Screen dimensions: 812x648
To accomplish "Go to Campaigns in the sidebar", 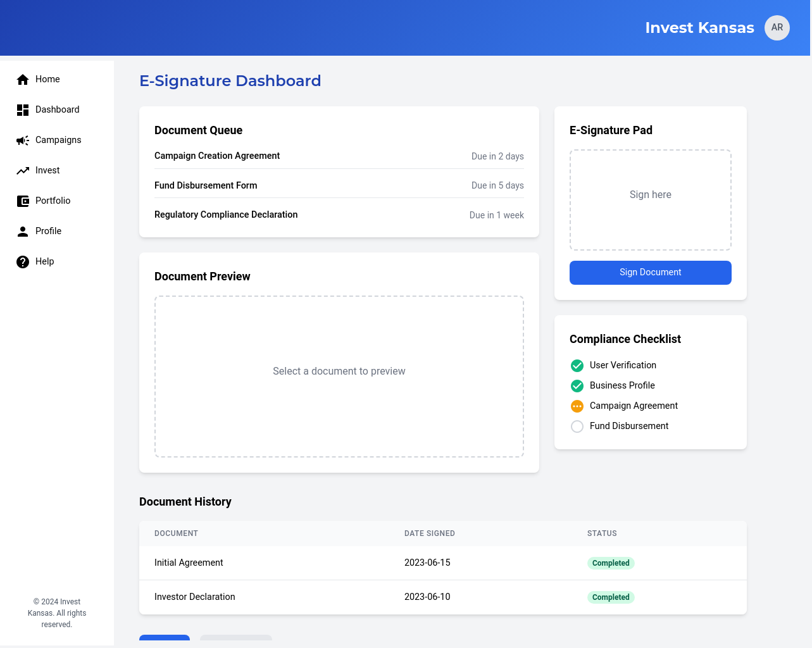I will click(58, 140).
